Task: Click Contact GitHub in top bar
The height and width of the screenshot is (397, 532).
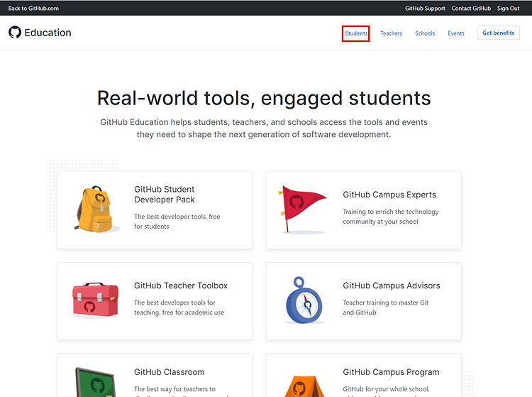Action: 471,8
